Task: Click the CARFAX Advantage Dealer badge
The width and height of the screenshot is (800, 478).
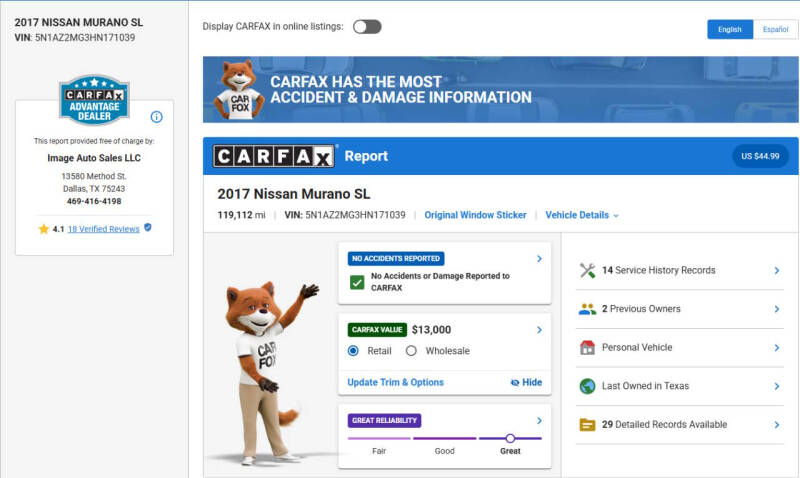Action: coord(94,99)
